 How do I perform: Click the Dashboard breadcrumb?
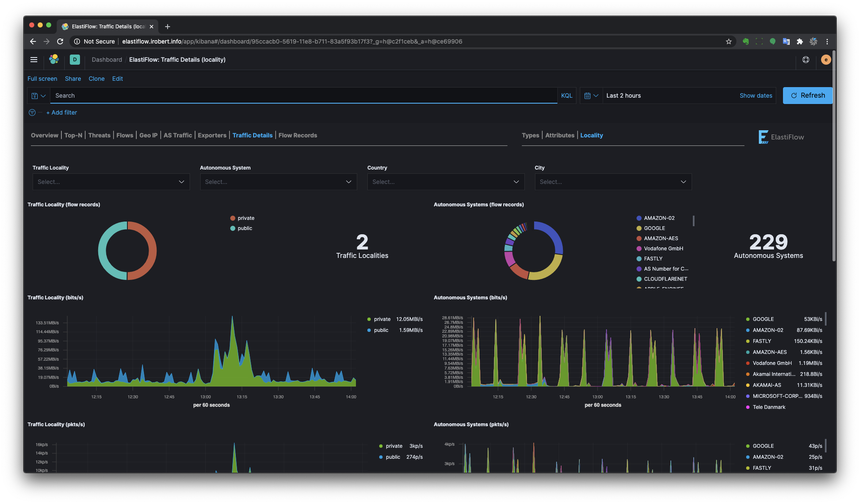click(x=107, y=60)
